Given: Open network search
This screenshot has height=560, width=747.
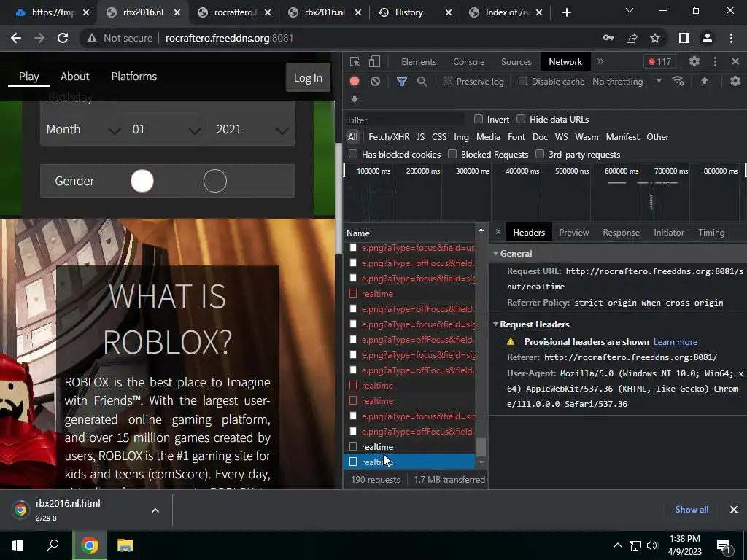Looking at the screenshot, I should (422, 82).
